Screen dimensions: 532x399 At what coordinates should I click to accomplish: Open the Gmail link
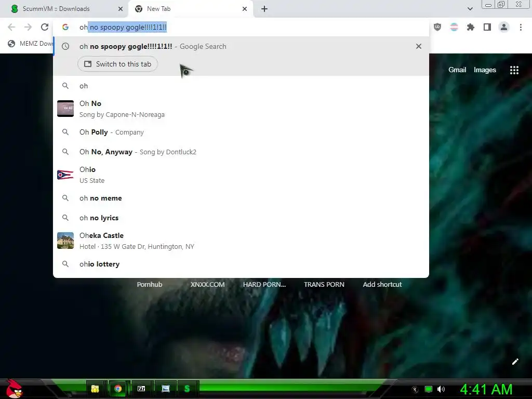(x=457, y=70)
